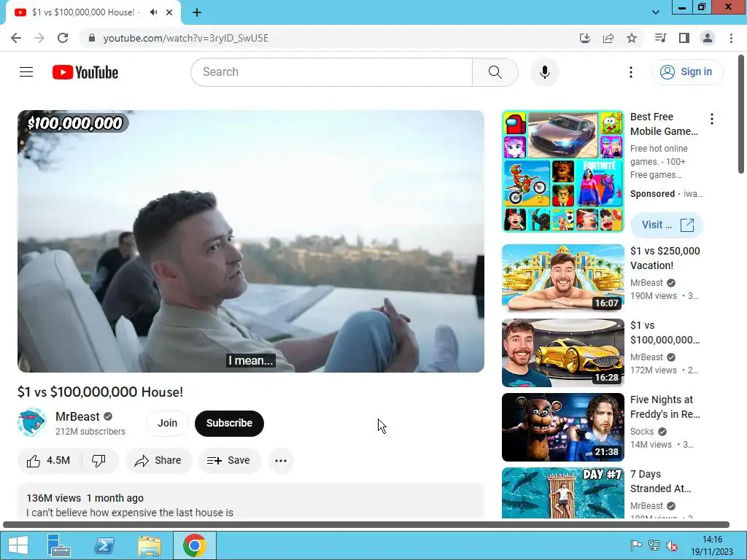This screenshot has width=747, height=560.
Task: Click the search magnifier button
Action: (495, 72)
